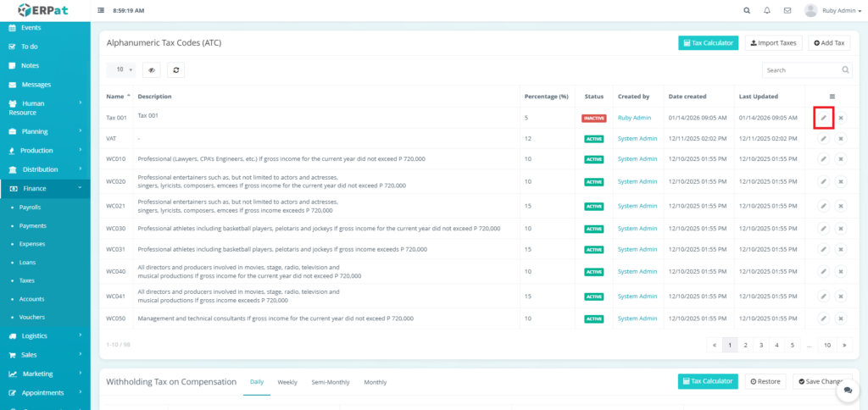Screen dimensions: 868x410
Task: Click the Import Taxes button
Action: (773, 42)
